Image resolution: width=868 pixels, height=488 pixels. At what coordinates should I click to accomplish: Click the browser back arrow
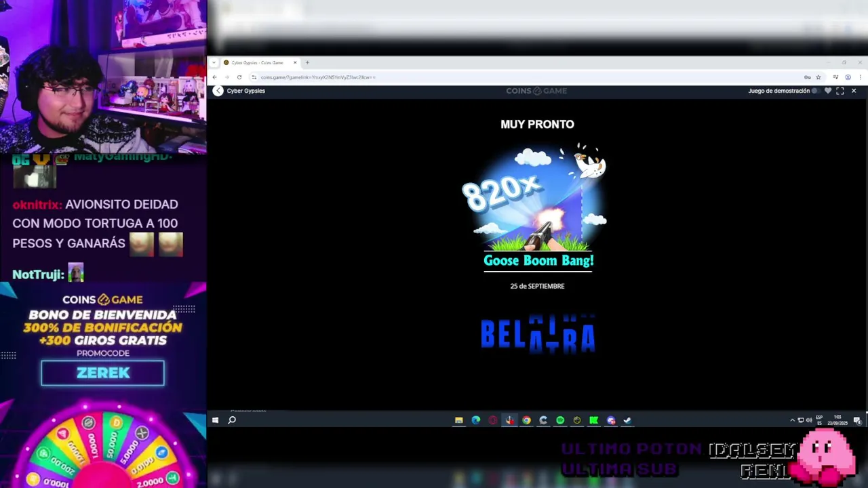point(214,77)
